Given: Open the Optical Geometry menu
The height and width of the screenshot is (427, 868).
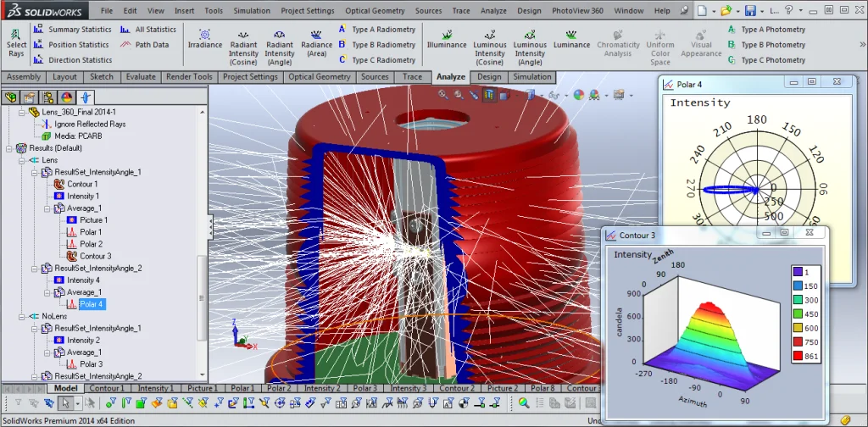Looking at the screenshot, I should (x=375, y=10).
